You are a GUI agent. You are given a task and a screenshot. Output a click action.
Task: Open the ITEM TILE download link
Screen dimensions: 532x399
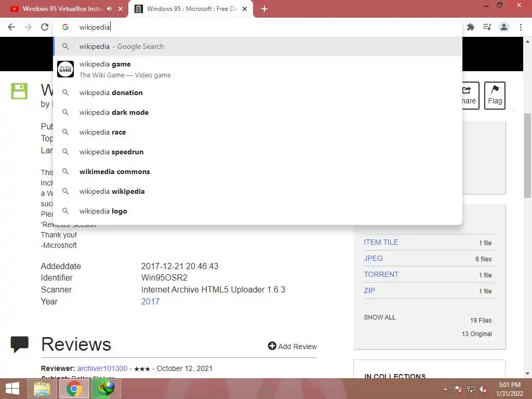pos(381,242)
